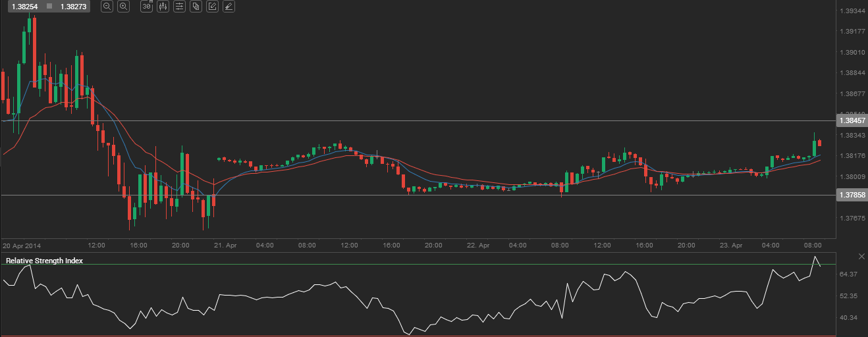The width and height of the screenshot is (868, 337).
Task: Click the 1.38254 bid price
Action: pyautogui.click(x=25, y=7)
